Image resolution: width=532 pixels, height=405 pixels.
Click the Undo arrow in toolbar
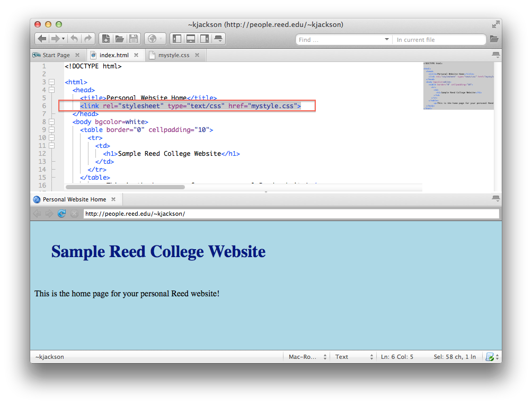pyautogui.click(x=75, y=39)
